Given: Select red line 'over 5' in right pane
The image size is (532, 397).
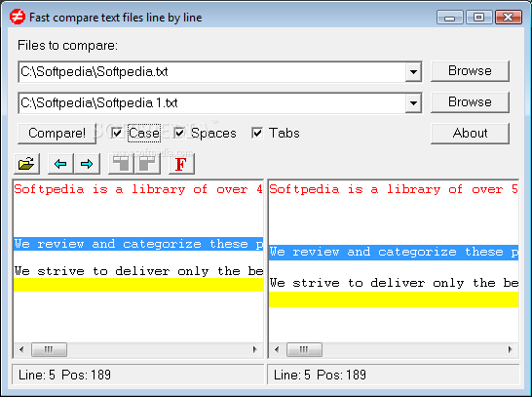Looking at the screenshot, I should pos(394,189).
